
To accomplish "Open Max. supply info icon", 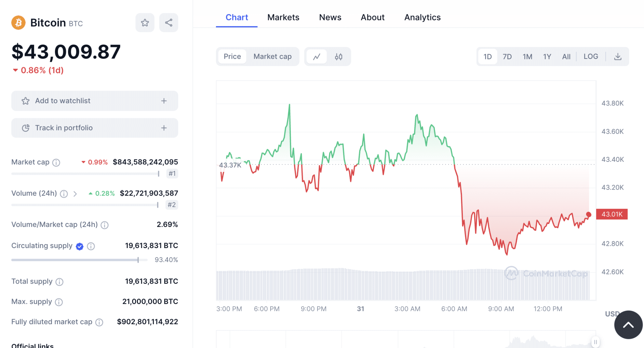I will [x=59, y=302].
